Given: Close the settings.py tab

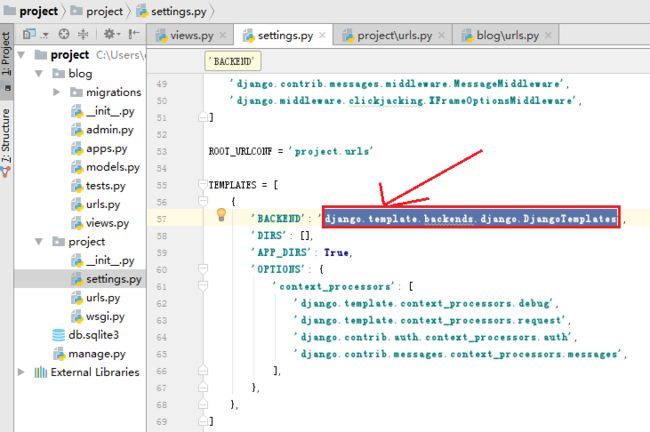Looking at the screenshot, I should click(x=322, y=35).
